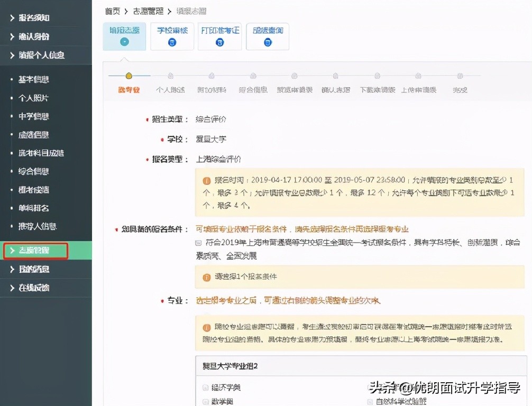
Task: Open 选考科目成绩 in the sidebar
Action: click(41, 153)
